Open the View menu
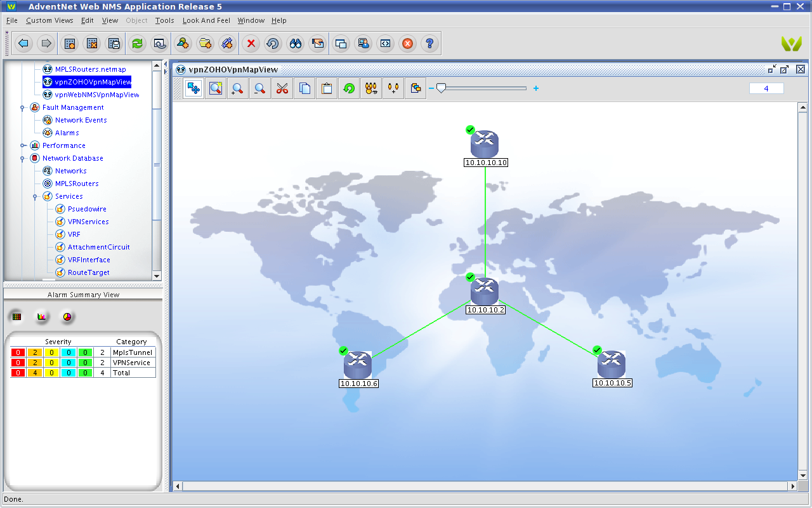This screenshot has height=508, width=812. point(110,20)
